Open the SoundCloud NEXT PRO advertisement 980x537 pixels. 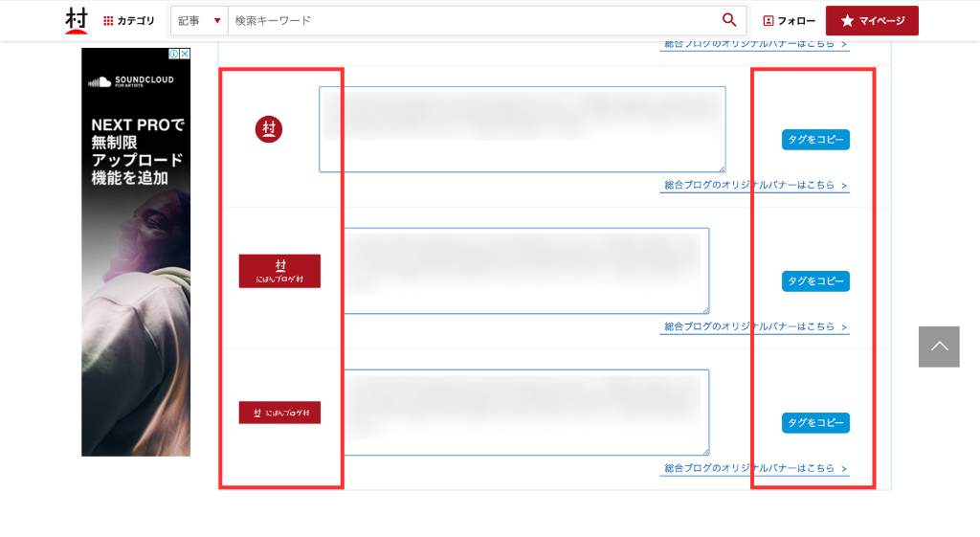[136, 258]
